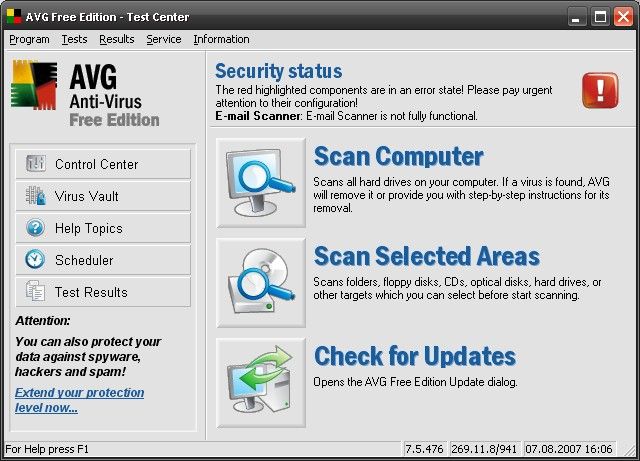
Task: Click the Check for Updates icon
Action: [x=261, y=383]
